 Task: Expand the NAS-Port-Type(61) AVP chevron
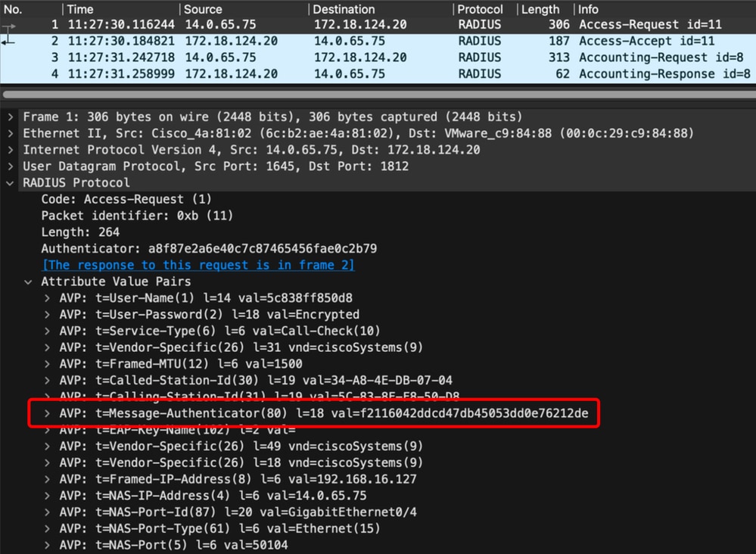47,528
